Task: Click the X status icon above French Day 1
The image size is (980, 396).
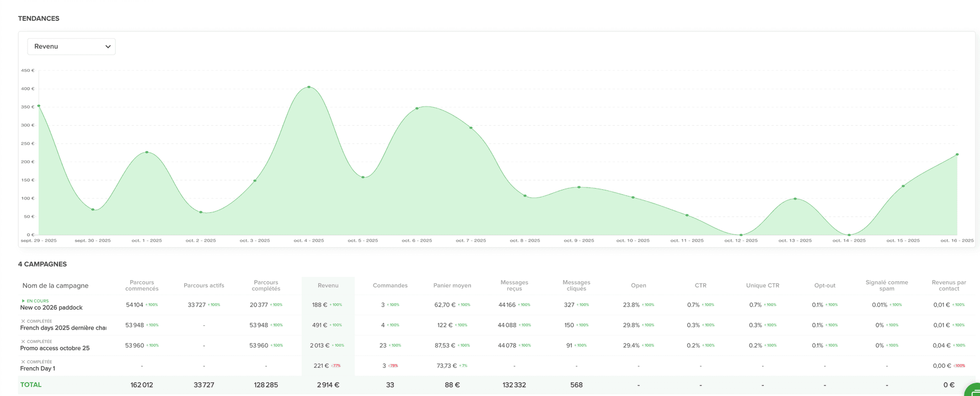Action: [x=23, y=362]
